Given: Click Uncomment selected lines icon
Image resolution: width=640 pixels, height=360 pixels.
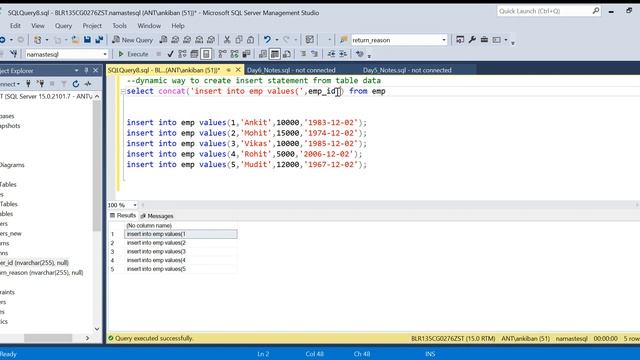Looking at the screenshot, I should 314,54.
